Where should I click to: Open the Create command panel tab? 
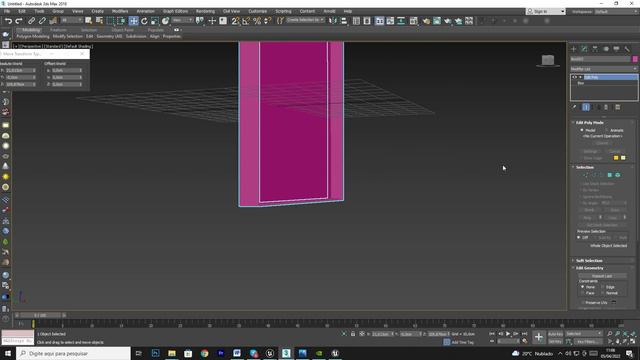pyautogui.click(x=573, y=49)
